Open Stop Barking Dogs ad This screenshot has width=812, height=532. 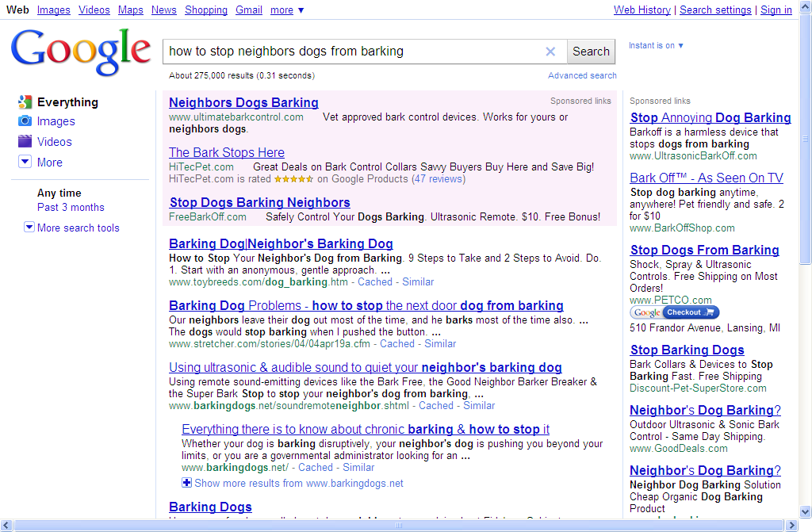click(x=688, y=350)
